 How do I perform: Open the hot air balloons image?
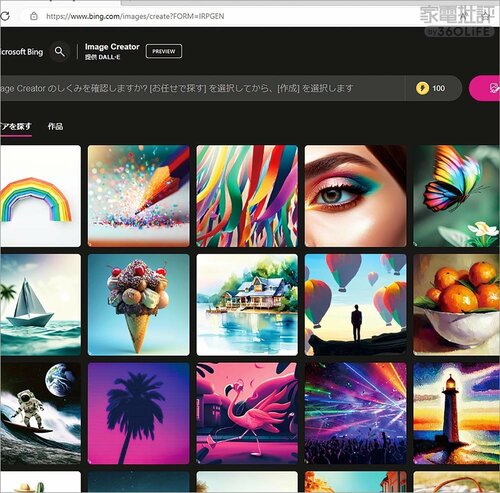(356, 305)
